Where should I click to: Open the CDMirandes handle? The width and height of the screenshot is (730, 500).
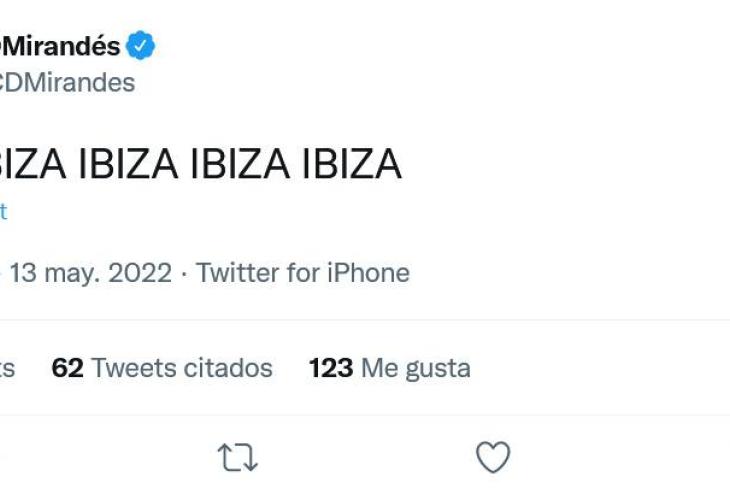coord(67,82)
